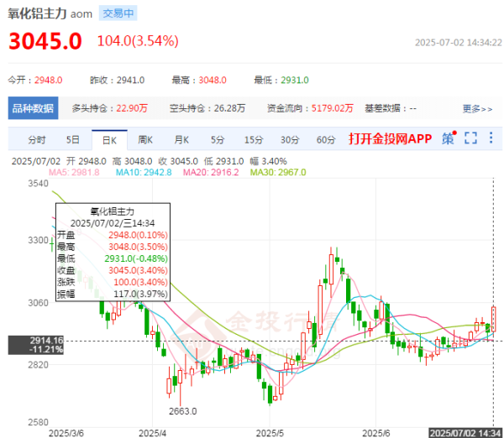504x438 pixels.
Task: Click 最高 value 3048.0
Action: 213,80
